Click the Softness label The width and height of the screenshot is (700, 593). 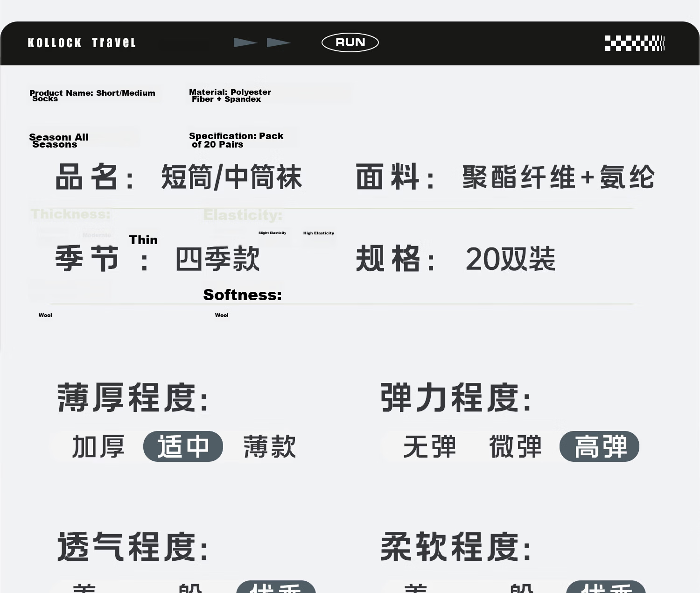click(x=243, y=295)
